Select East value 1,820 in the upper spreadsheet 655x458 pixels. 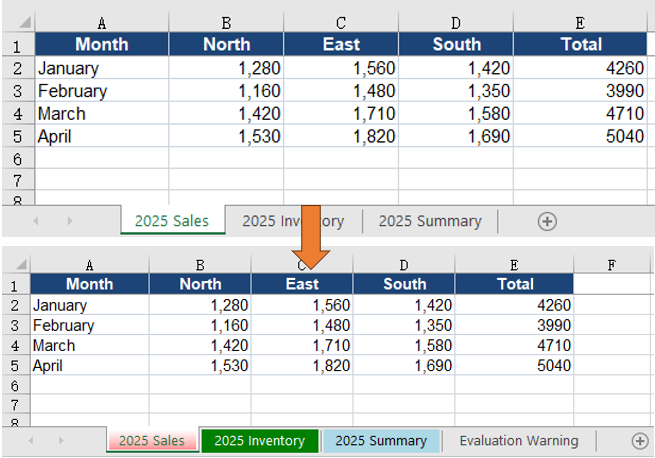click(341, 136)
